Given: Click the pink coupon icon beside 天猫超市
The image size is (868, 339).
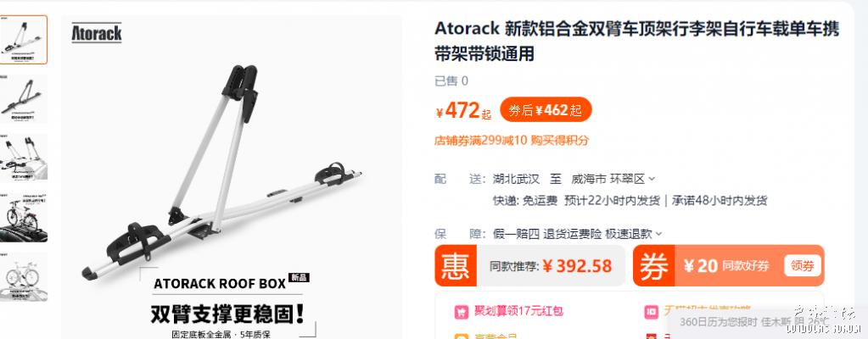Looking at the screenshot, I should point(652,312).
